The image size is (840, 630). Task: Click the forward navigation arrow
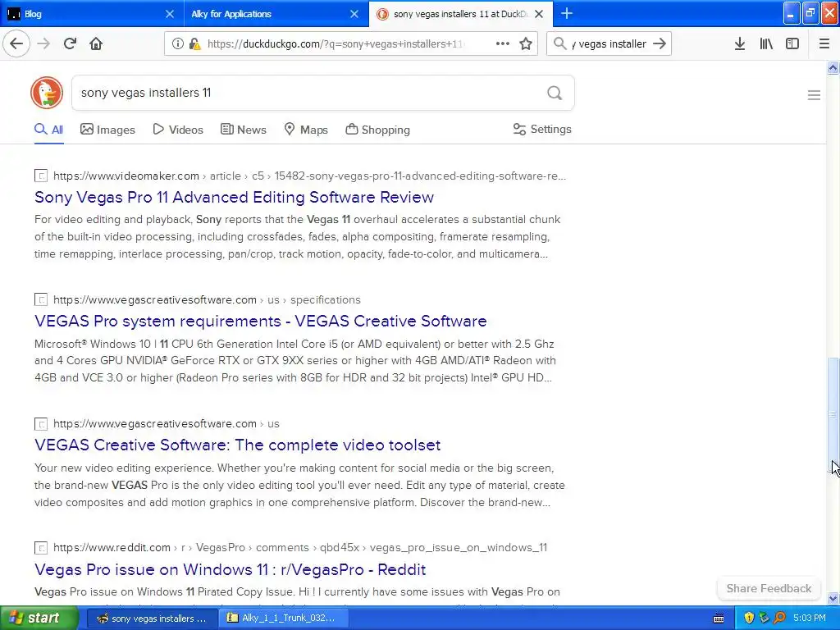tap(43, 43)
